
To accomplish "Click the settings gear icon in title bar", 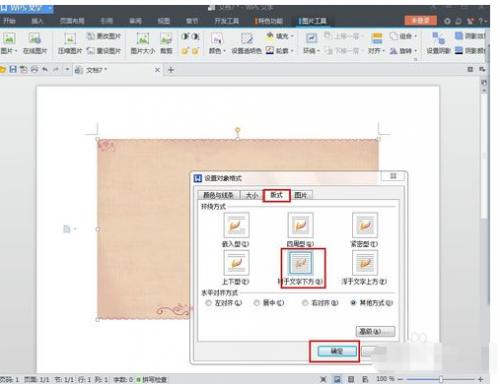I will click(x=447, y=21).
